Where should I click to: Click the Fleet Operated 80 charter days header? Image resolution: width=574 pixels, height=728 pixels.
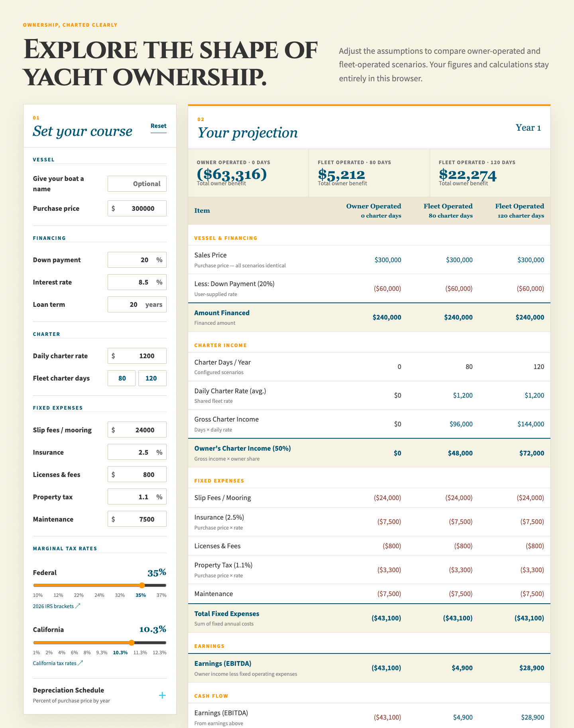(x=448, y=210)
